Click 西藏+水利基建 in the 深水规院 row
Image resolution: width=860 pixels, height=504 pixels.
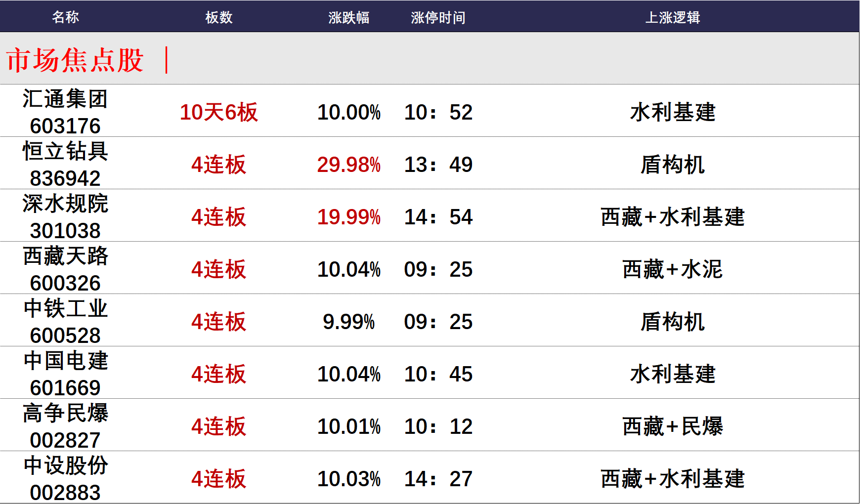(x=673, y=217)
